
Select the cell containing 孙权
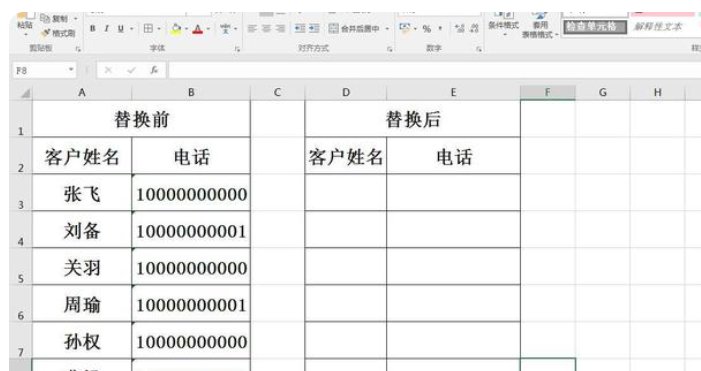click(x=82, y=340)
